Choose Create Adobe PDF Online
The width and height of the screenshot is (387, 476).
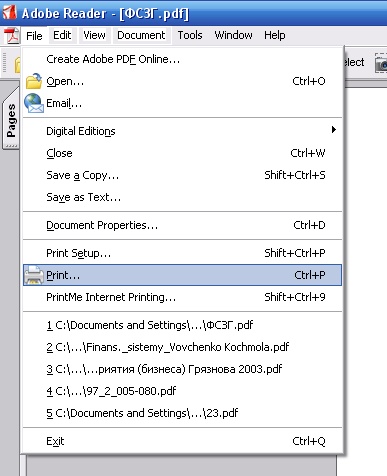(183, 59)
